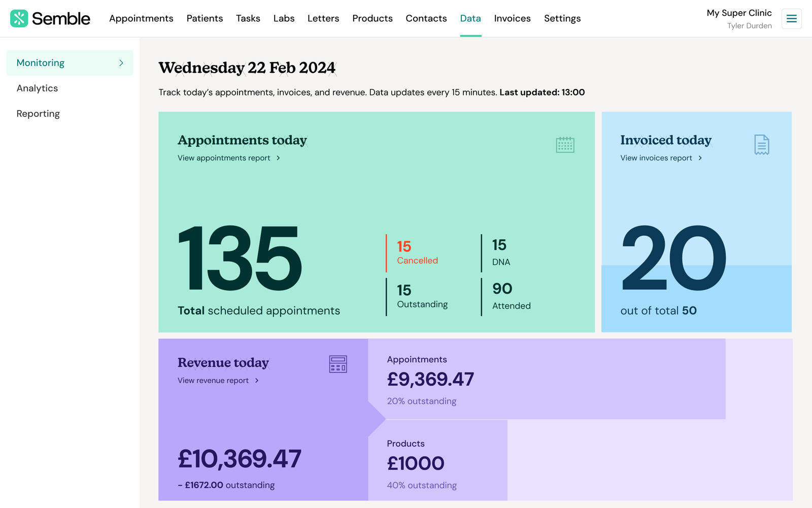
Task: Select Analytics in the left sidebar
Action: coord(37,88)
